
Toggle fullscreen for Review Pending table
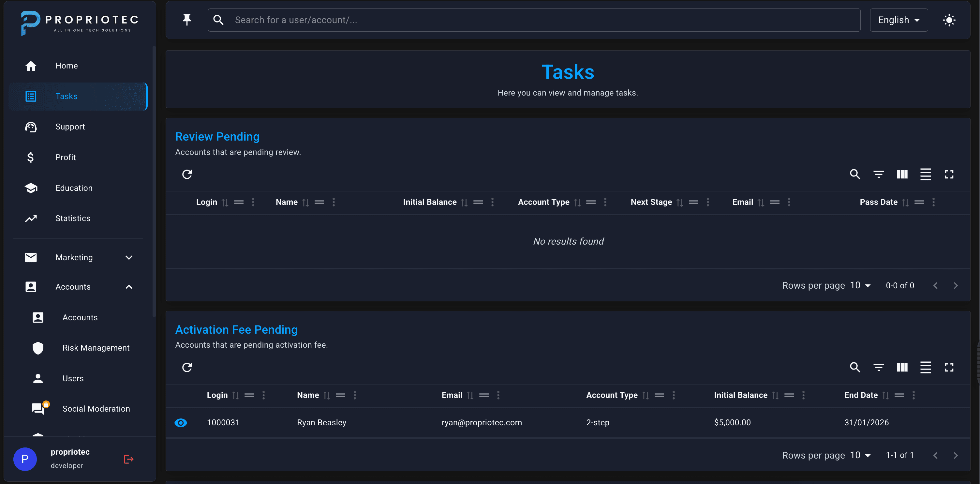click(x=949, y=174)
